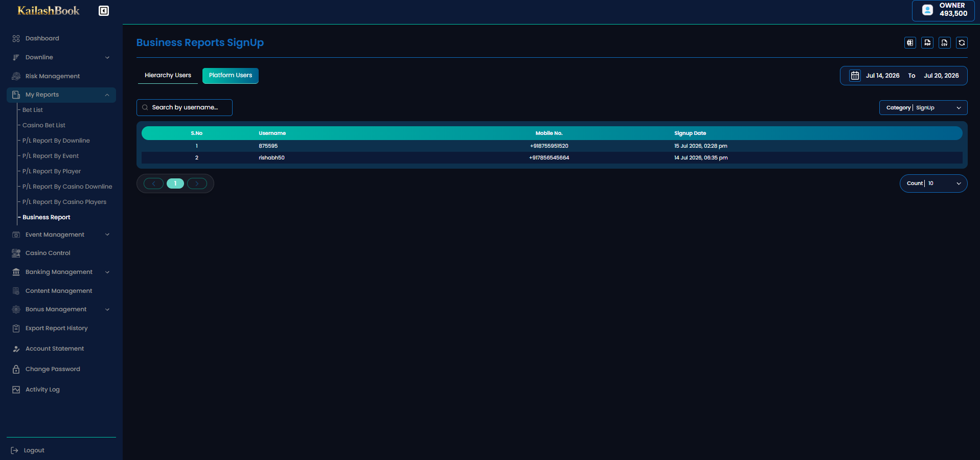Click signup date 14 Jul 2026, 06:35 pm
980x460 pixels.
pos(701,158)
